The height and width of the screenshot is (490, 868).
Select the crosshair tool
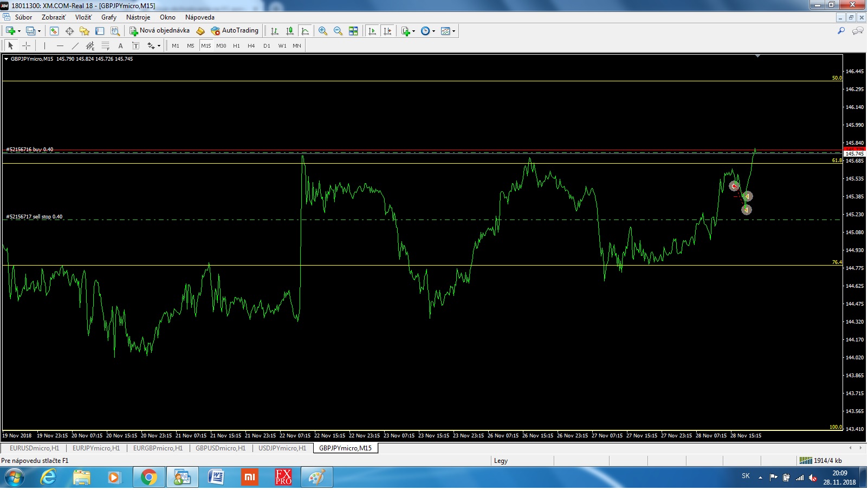pyautogui.click(x=26, y=46)
